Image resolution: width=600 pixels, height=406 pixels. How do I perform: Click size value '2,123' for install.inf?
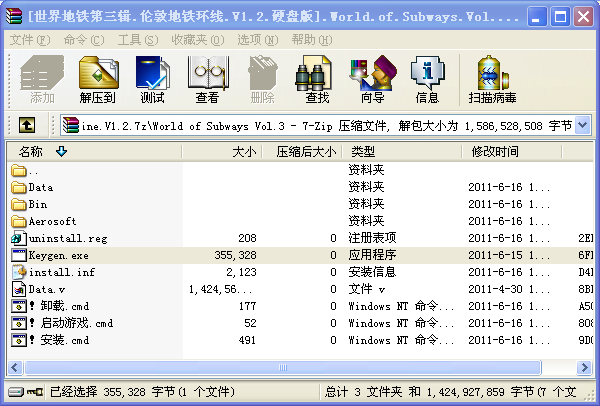tap(241, 272)
